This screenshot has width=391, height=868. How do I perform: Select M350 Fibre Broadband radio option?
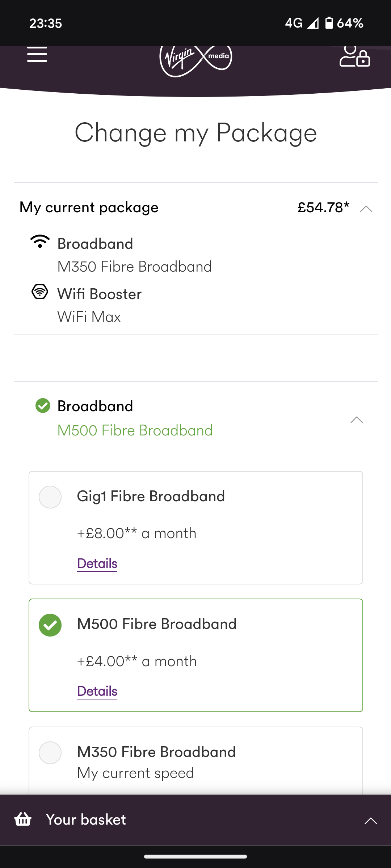(x=50, y=753)
